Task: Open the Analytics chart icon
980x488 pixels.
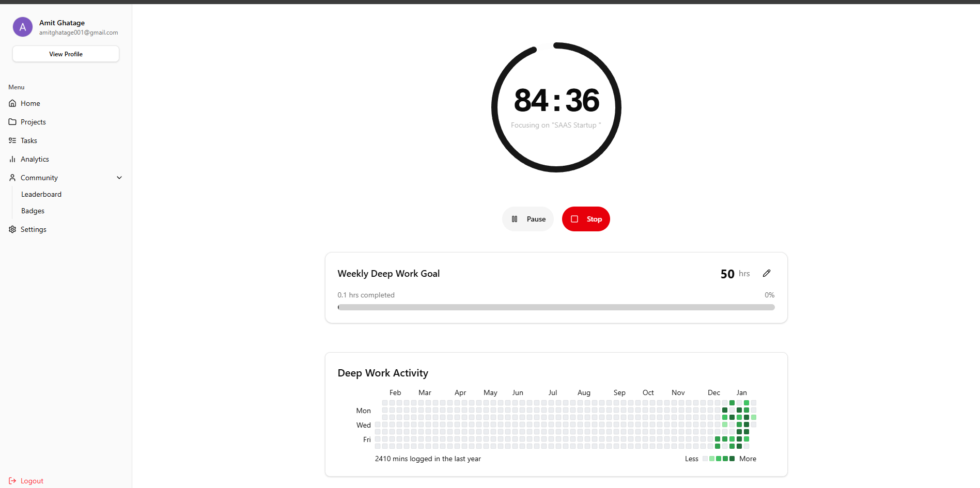Action: click(12, 159)
